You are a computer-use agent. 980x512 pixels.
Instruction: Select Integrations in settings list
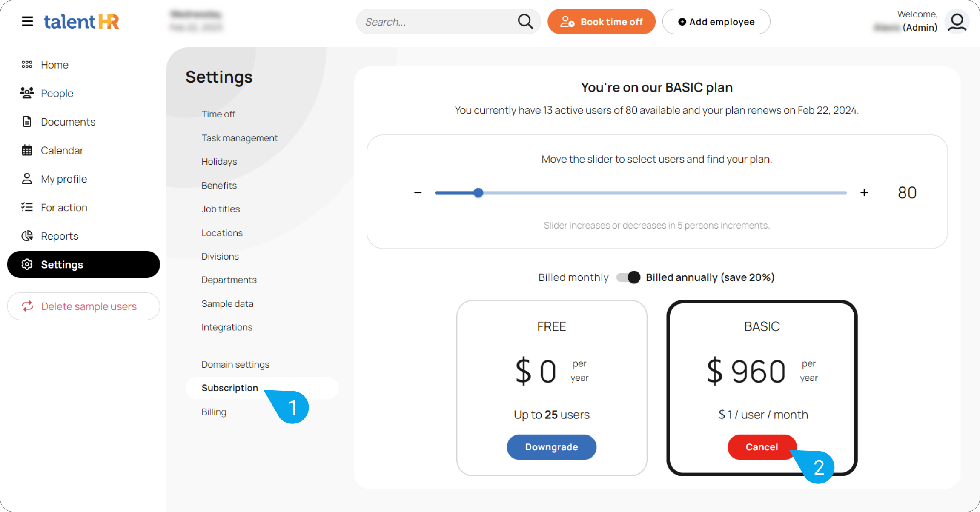click(x=227, y=327)
